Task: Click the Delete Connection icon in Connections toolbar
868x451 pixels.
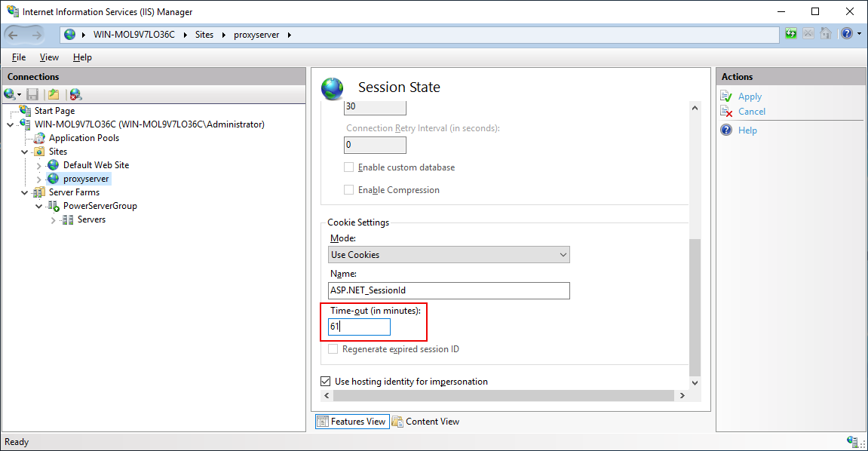Action: click(x=76, y=94)
